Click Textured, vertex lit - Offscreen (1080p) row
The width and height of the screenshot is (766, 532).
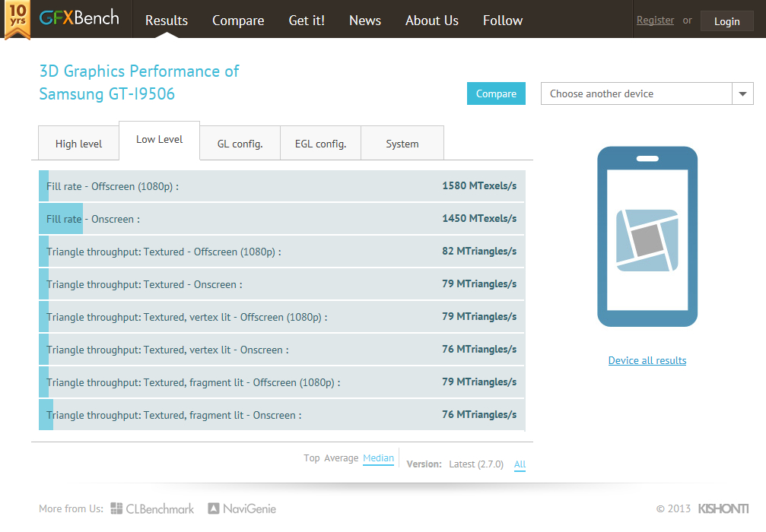coord(282,317)
